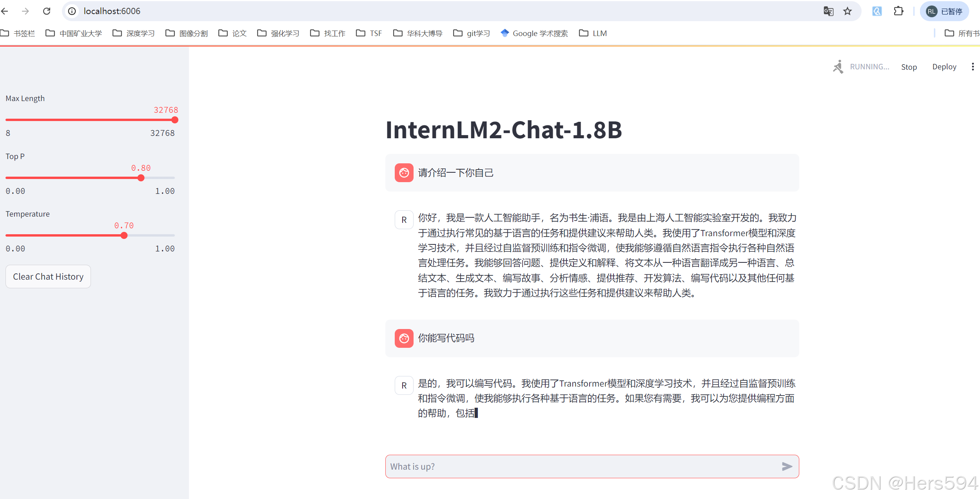Open Google 学术搜索 bookmark

(x=534, y=33)
